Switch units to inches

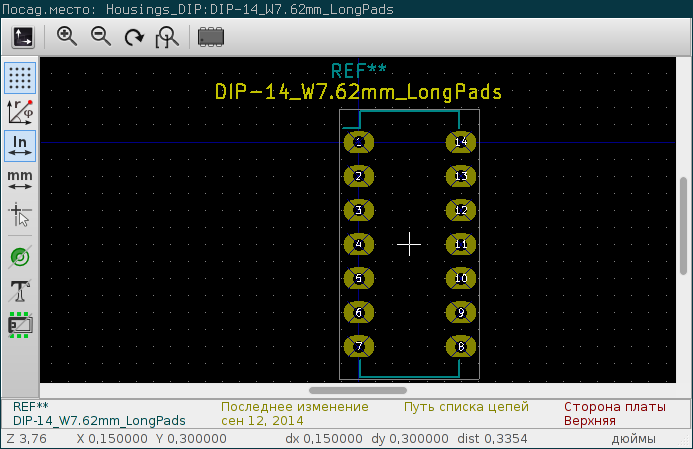click(x=20, y=146)
